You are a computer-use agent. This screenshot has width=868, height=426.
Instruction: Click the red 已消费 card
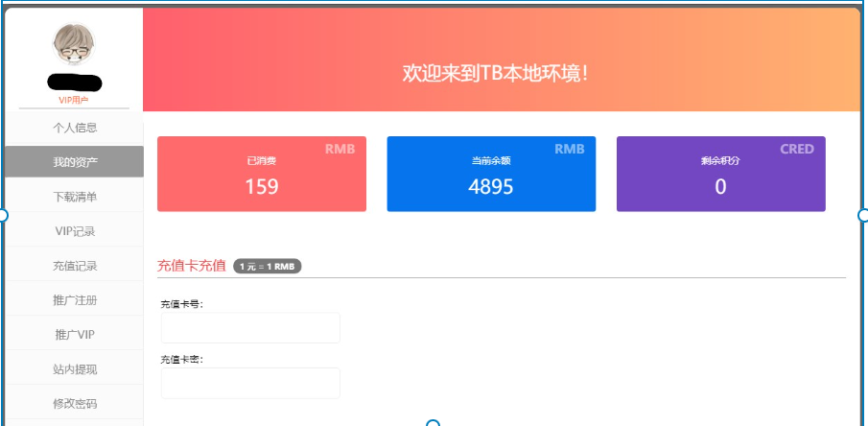tap(261, 174)
